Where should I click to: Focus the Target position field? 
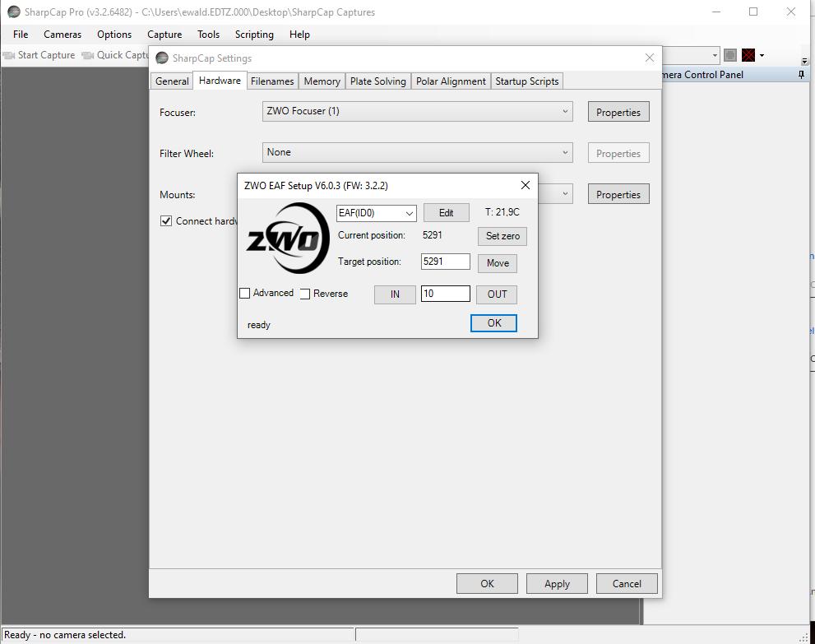click(446, 262)
